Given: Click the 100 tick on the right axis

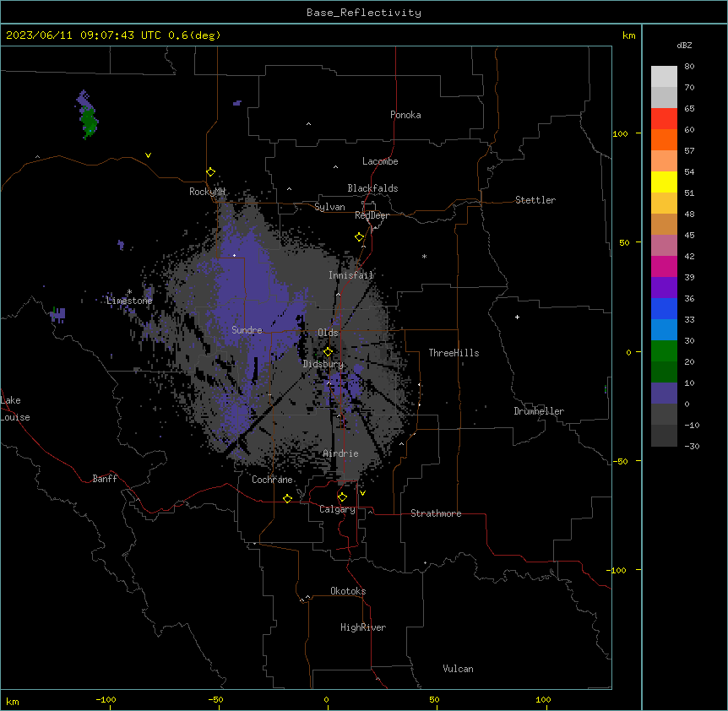Looking at the screenshot, I should 620,133.
